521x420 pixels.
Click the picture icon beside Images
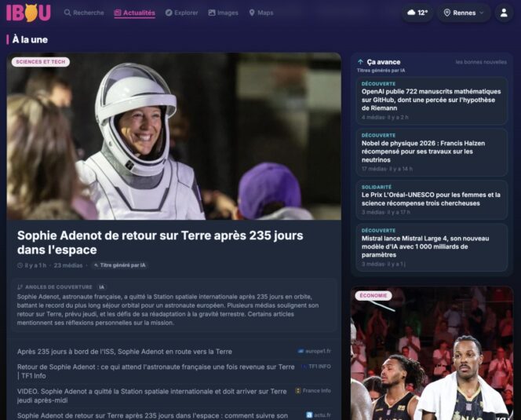212,13
